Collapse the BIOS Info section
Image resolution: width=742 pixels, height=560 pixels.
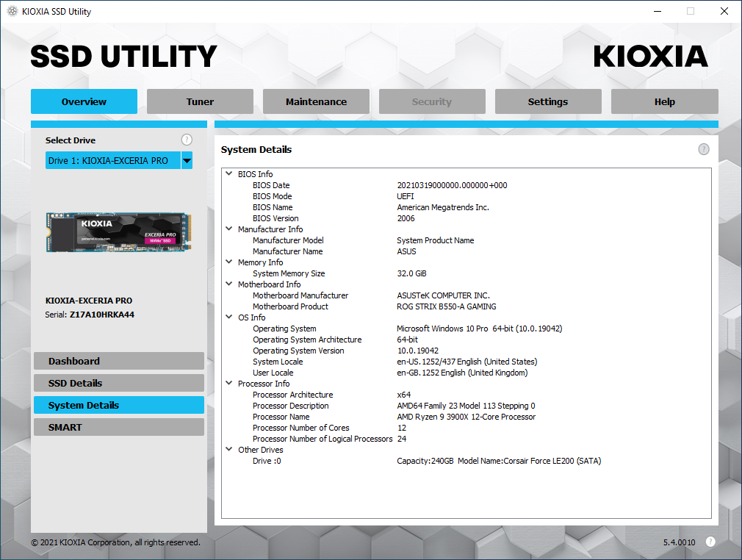(229, 173)
